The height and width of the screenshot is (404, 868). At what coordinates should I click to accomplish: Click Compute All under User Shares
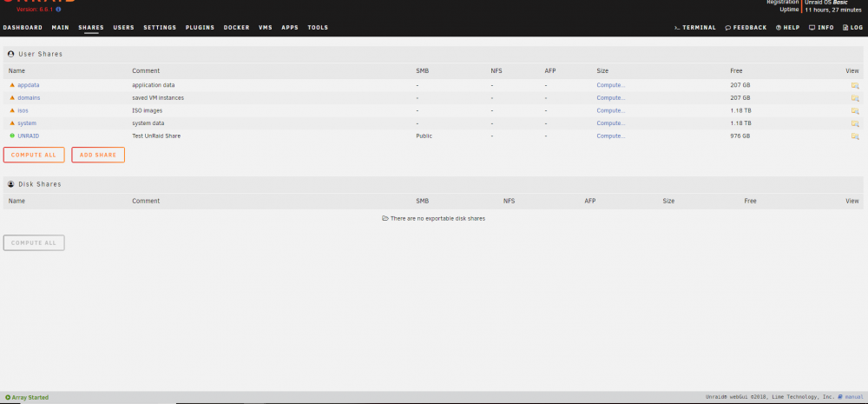coord(34,156)
